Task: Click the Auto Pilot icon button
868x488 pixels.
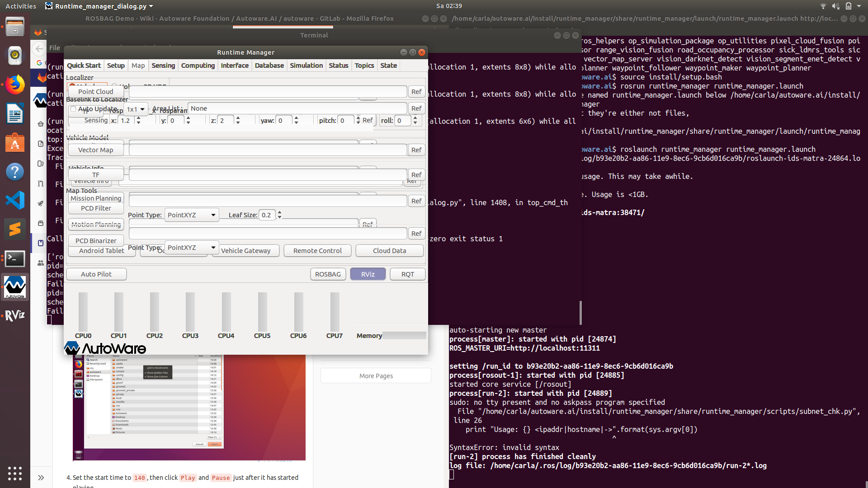Action: (96, 273)
